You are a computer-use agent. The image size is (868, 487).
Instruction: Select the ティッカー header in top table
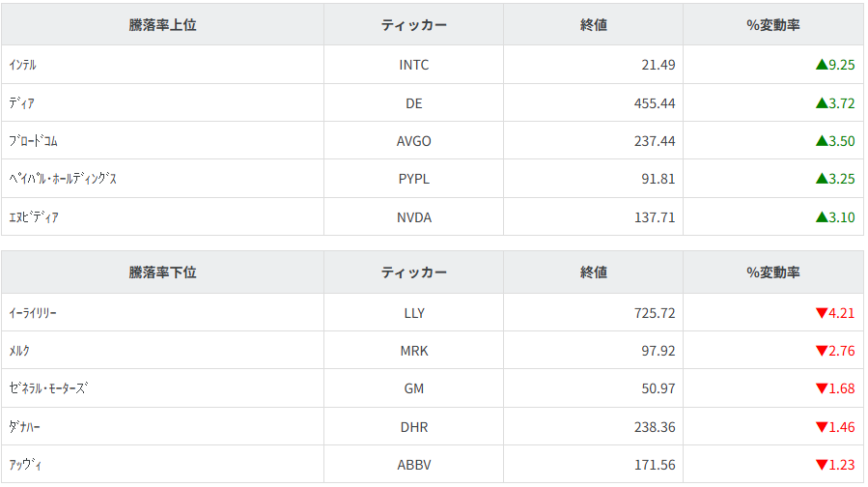pos(413,25)
